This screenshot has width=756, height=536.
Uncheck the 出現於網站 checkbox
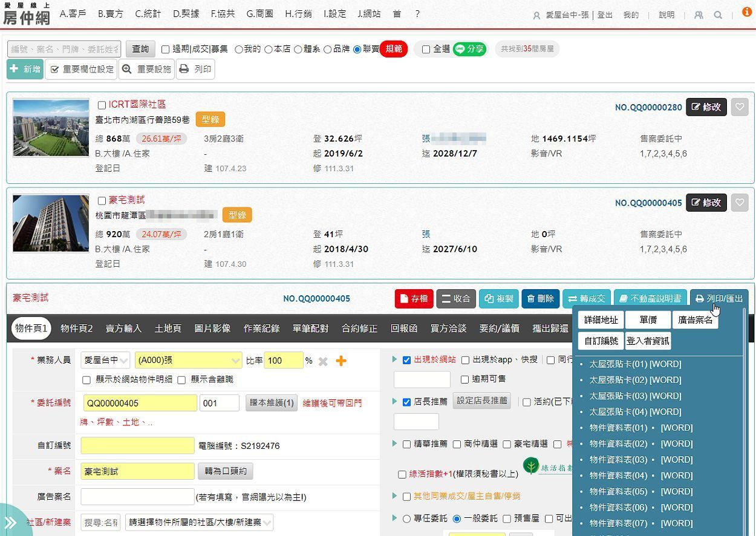406,361
